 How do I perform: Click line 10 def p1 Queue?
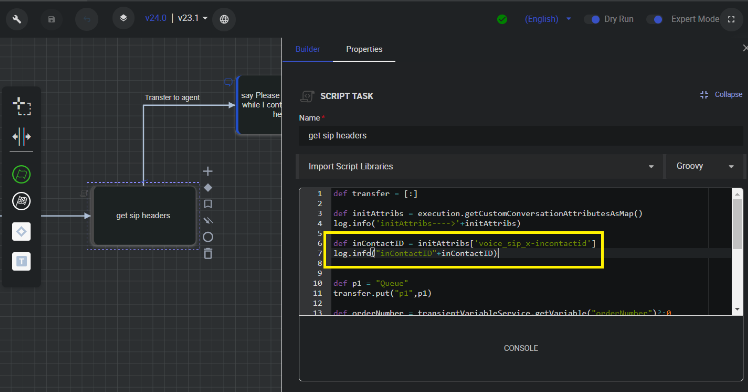pyautogui.click(x=371, y=283)
